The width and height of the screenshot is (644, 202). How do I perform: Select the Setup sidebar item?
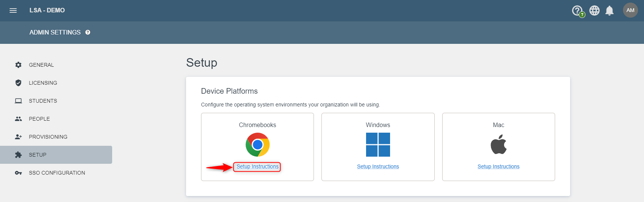(56, 155)
